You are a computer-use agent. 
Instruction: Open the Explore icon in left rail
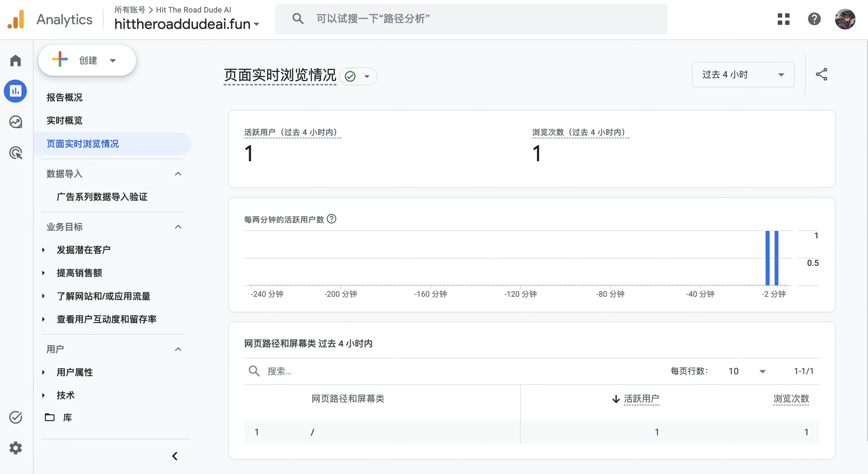coord(16,122)
